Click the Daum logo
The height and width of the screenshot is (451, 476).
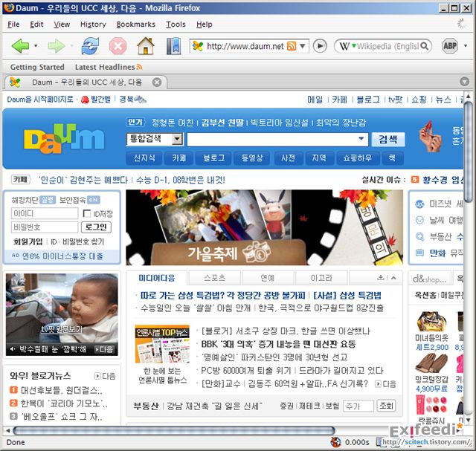[64, 139]
